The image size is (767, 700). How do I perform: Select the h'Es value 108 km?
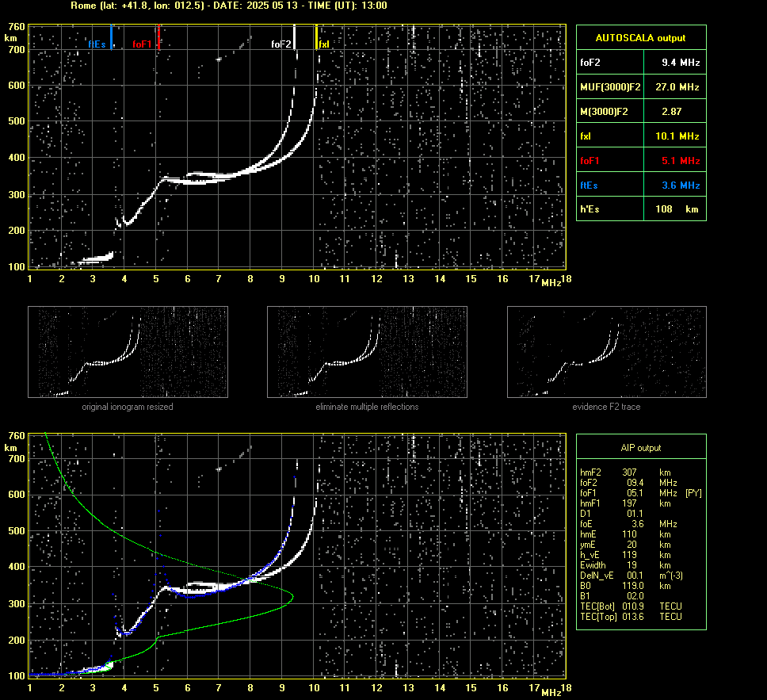(x=677, y=209)
